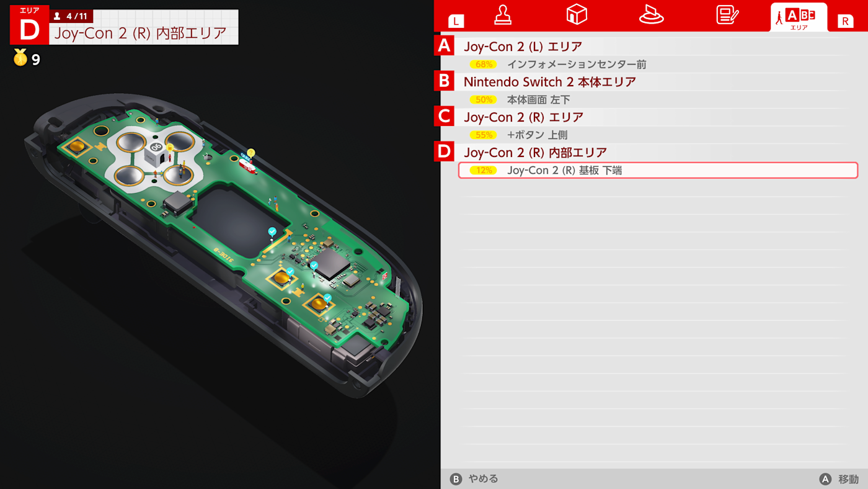Open the quiz notepad and pencil tab
868x489 pixels.
tap(728, 14)
